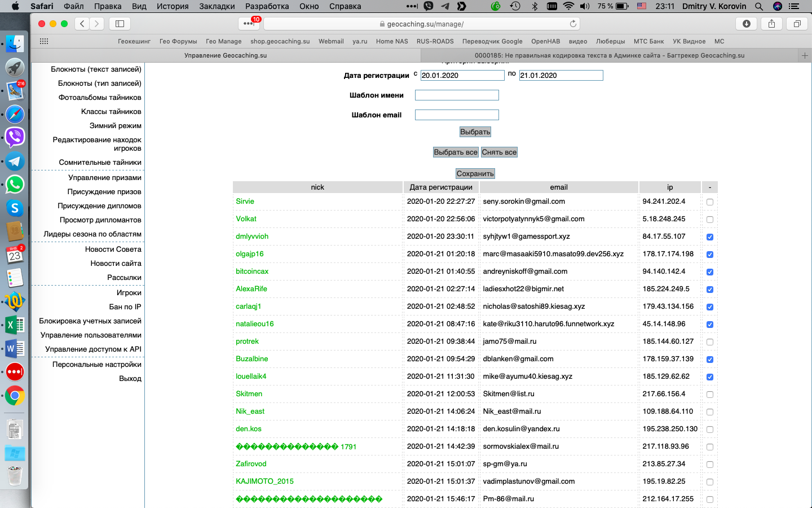This screenshot has width=812, height=508.
Task: Check the checkbox for user Sirvie
Action: 709,202
